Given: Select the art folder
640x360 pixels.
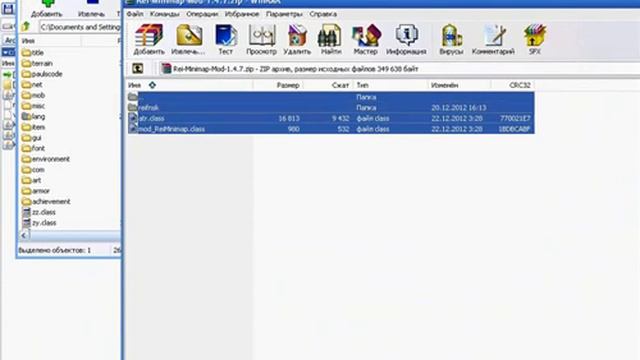Looking at the screenshot, I should (x=31, y=180).
